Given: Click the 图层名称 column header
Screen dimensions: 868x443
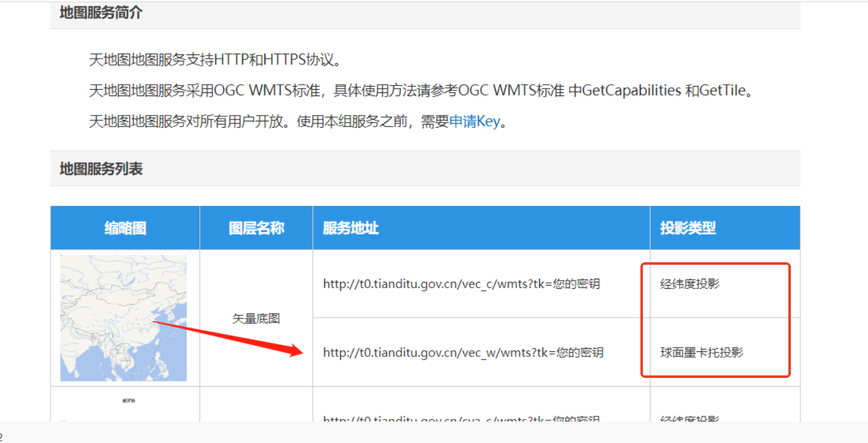Looking at the screenshot, I should tap(256, 228).
